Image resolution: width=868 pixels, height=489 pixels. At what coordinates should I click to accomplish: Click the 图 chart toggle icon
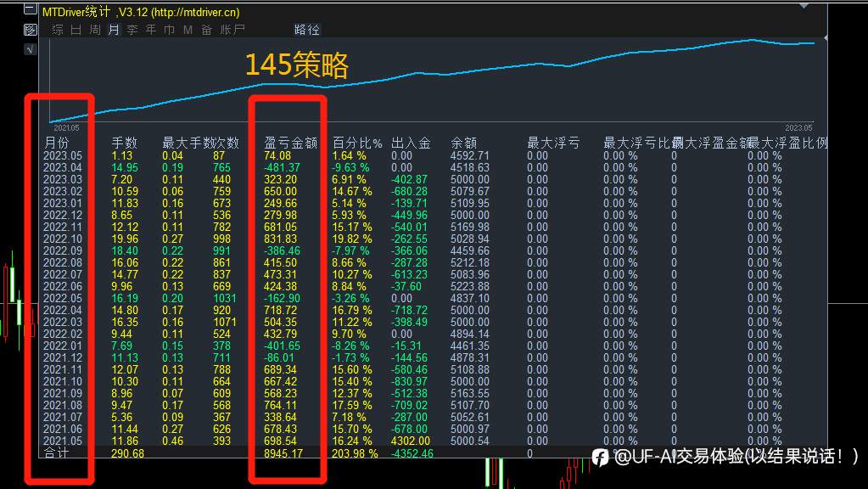click(x=31, y=30)
